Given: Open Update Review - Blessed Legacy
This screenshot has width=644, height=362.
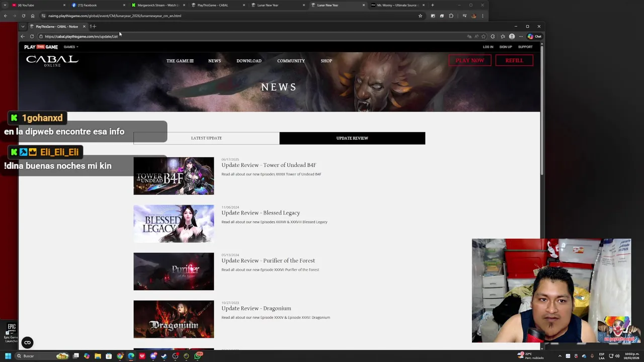Looking at the screenshot, I should pyautogui.click(x=261, y=213).
